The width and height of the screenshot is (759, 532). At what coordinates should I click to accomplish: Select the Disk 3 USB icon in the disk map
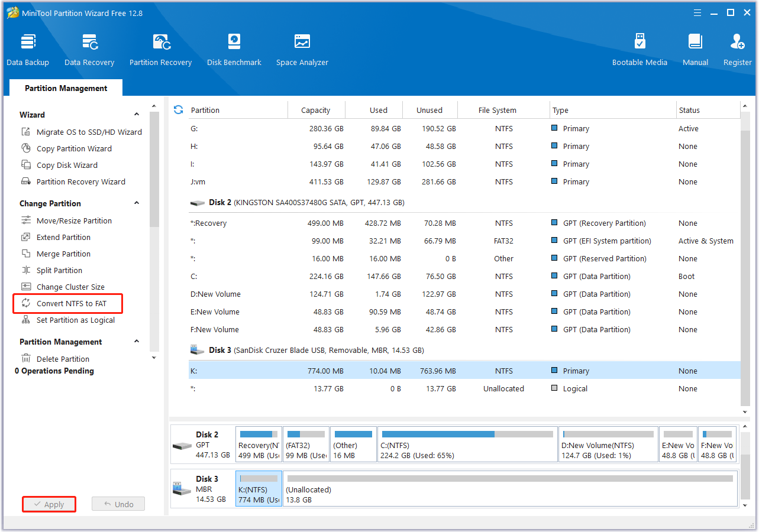tap(182, 489)
